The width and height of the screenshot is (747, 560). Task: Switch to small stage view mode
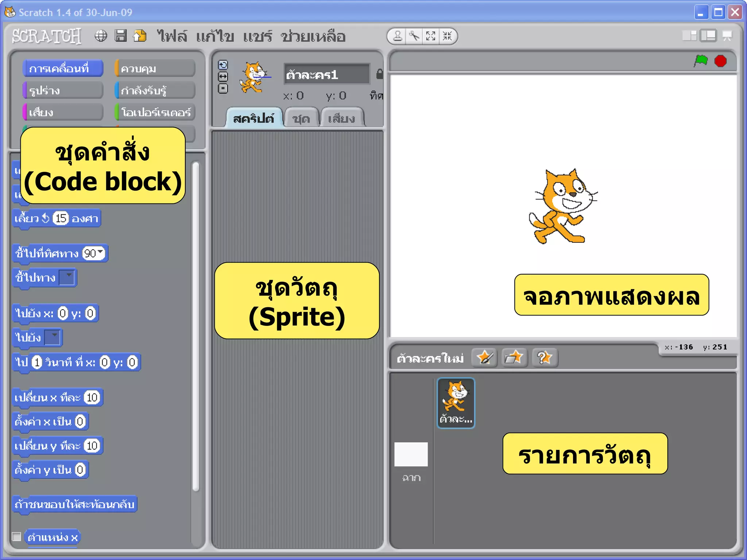tap(689, 36)
